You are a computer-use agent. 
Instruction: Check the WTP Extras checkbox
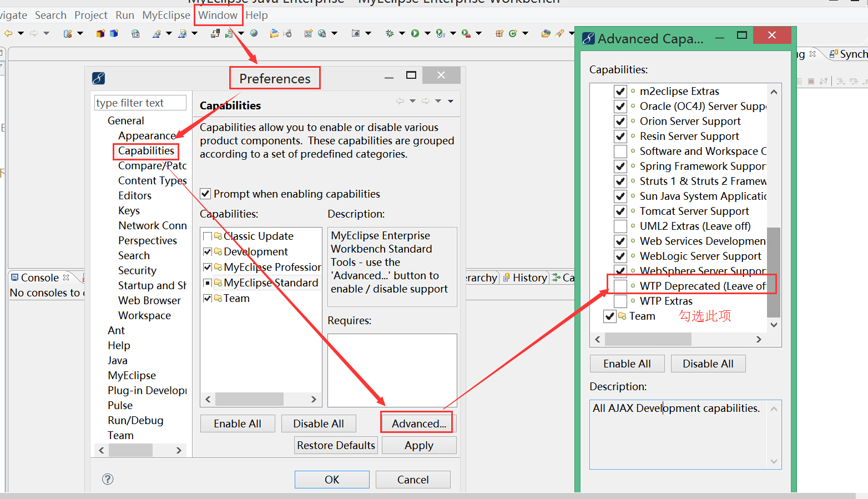click(x=620, y=301)
